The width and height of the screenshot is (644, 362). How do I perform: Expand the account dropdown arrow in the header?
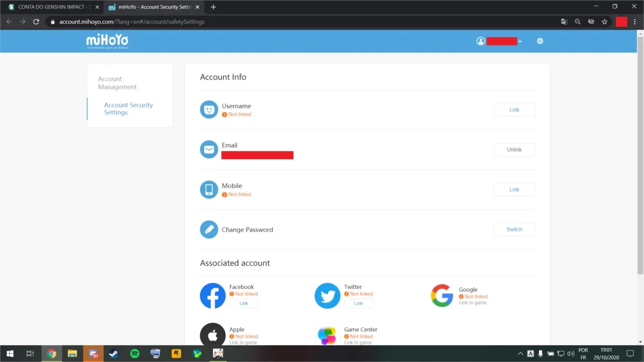coord(520,41)
